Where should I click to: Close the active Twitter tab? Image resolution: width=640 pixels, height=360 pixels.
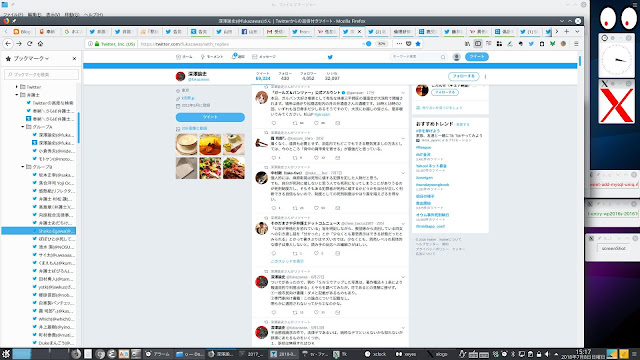(360, 31)
